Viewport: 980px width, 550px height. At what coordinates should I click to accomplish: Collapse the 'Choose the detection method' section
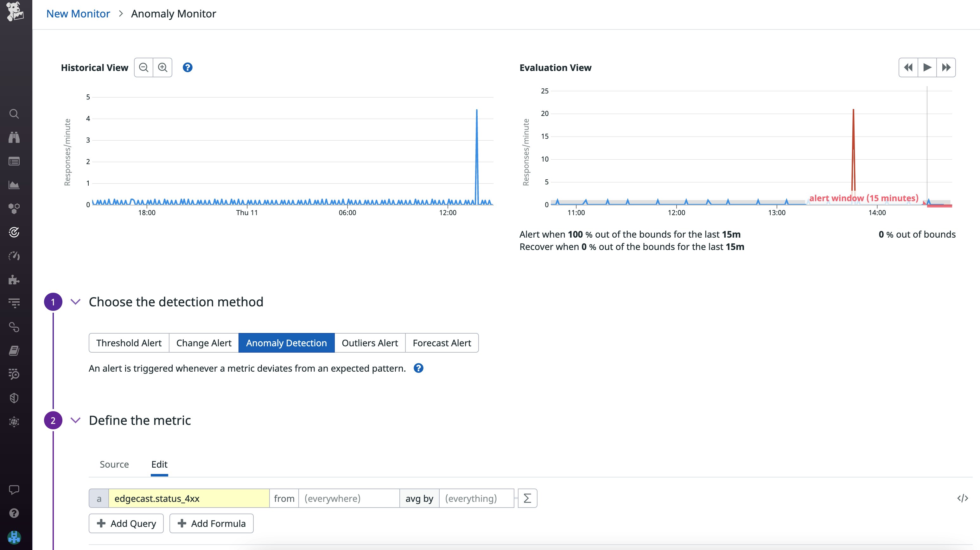click(x=75, y=301)
